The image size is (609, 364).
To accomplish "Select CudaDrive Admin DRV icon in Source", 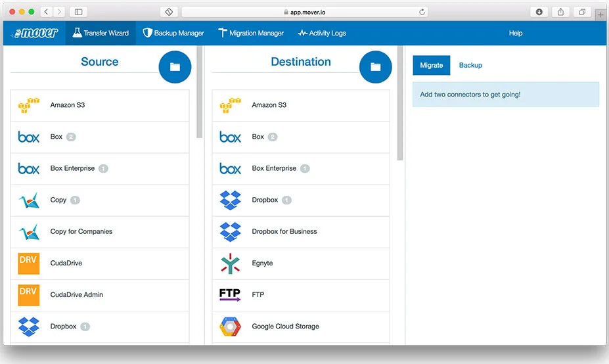I will click(29, 295).
